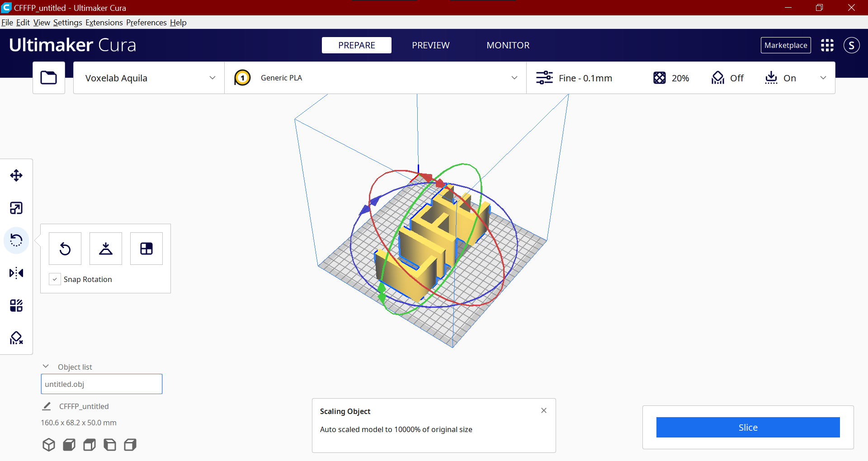Click the Cura logo in title bar
868x461 pixels.
(6, 8)
